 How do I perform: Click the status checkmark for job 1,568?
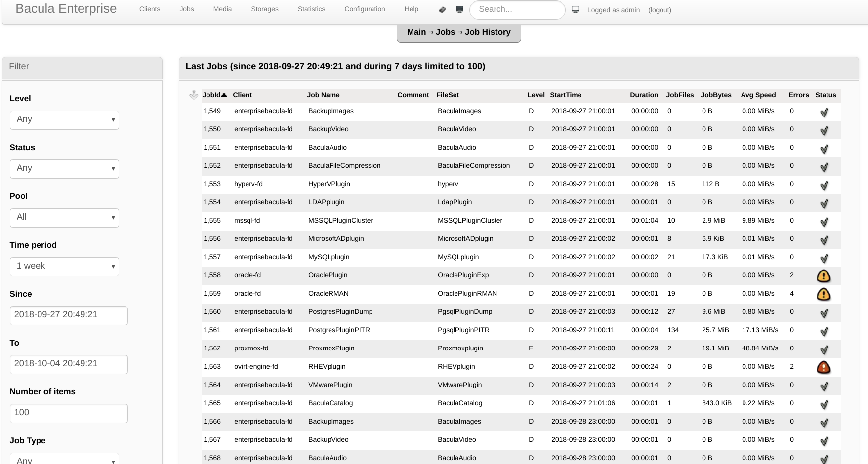(x=824, y=459)
